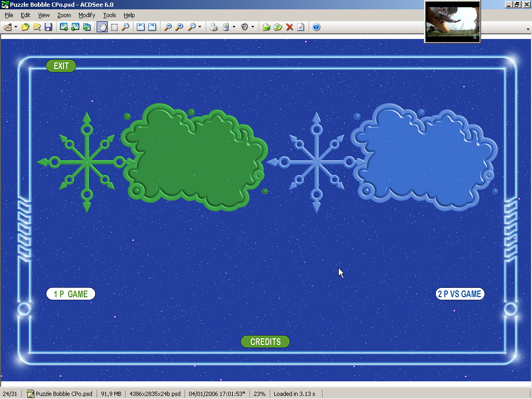This screenshot has height=399, width=532.
Task: Open the Zoom menu
Action: click(x=64, y=15)
